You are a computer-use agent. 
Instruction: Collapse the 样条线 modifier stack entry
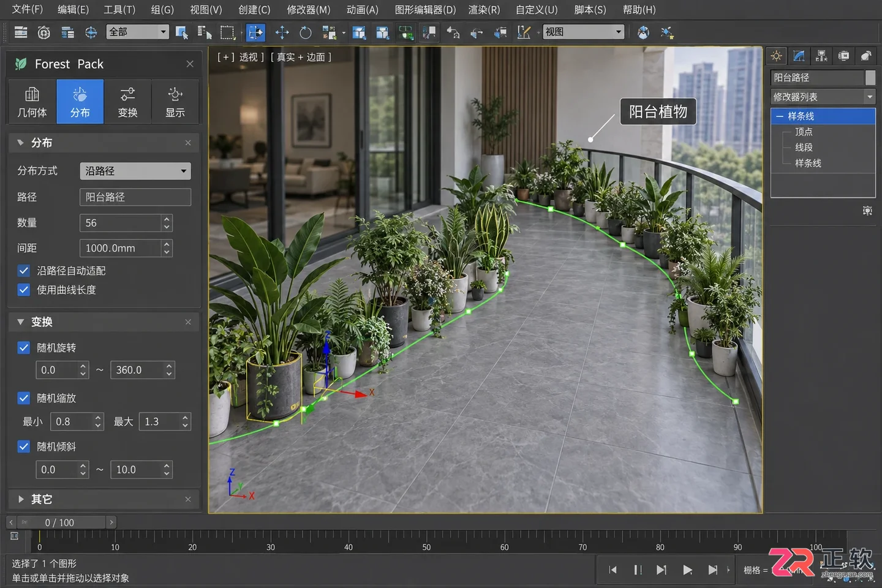point(779,116)
